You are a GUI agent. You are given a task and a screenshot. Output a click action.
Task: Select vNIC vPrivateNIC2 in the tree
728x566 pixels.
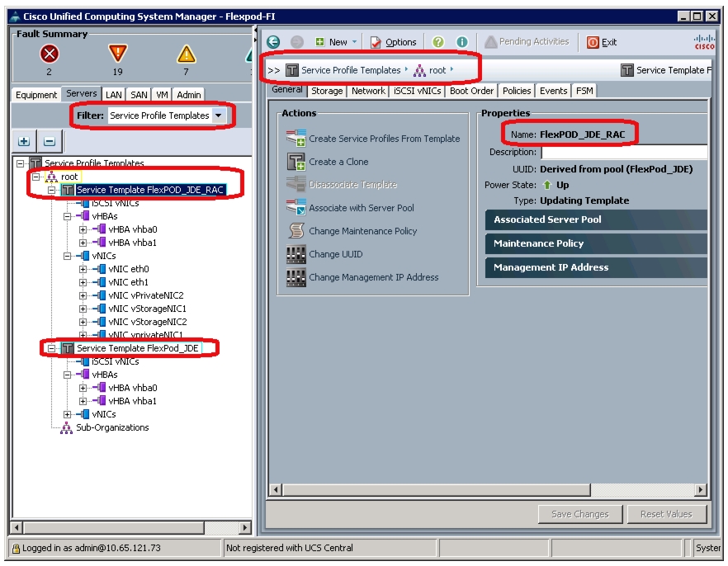pyautogui.click(x=146, y=295)
